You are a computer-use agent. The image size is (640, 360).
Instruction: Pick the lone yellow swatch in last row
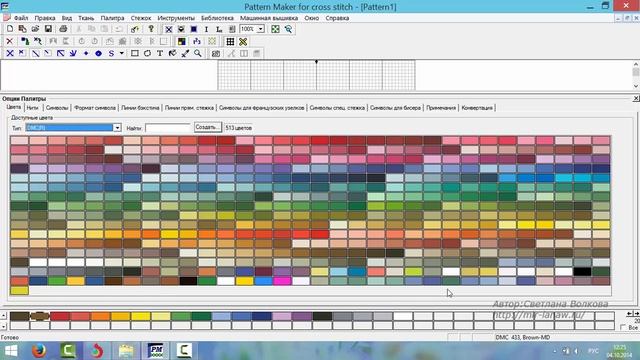point(20,290)
